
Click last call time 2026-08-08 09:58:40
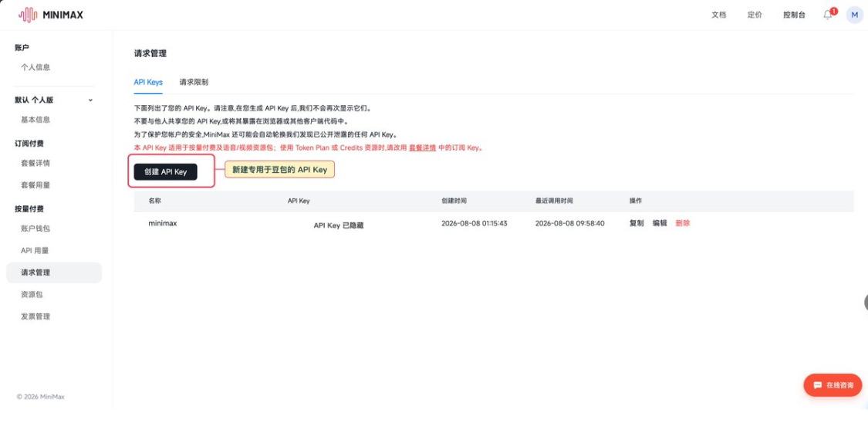click(x=569, y=223)
